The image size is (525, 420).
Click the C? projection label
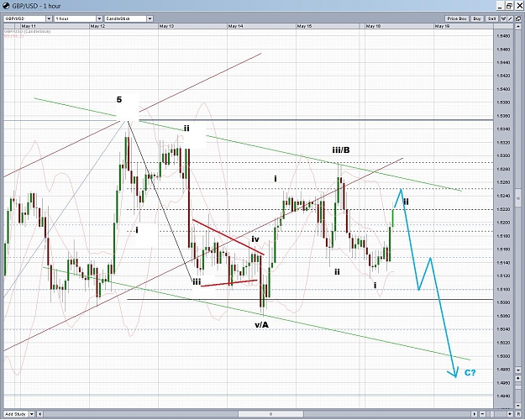(x=470, y=372)
